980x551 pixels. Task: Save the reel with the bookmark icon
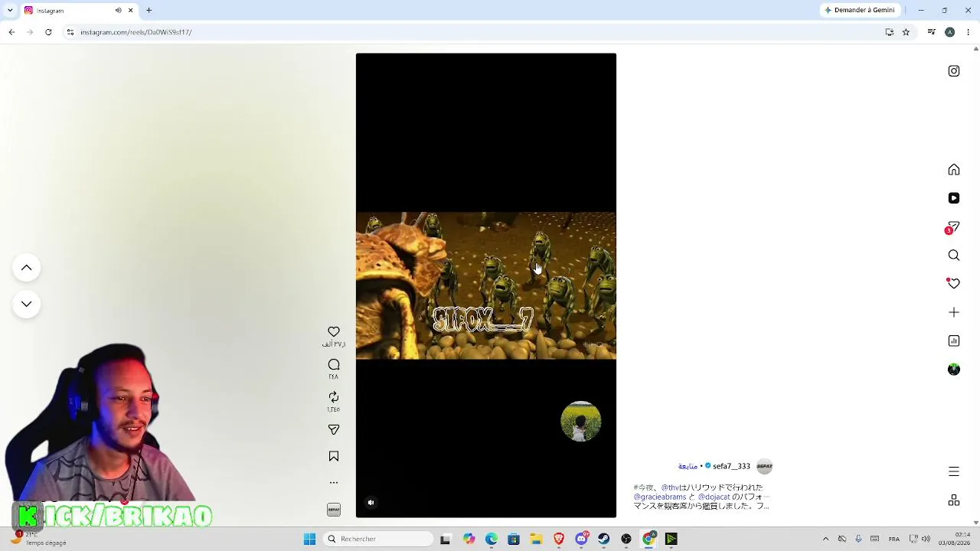coord(334,456)
